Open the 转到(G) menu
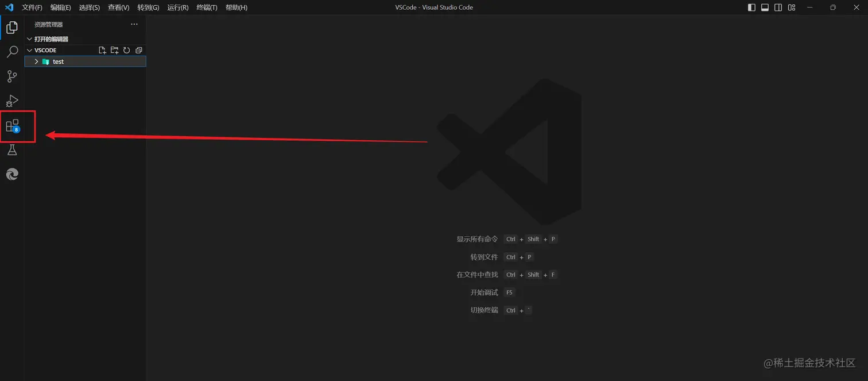 pyautogui.click(x=148, y=7)
